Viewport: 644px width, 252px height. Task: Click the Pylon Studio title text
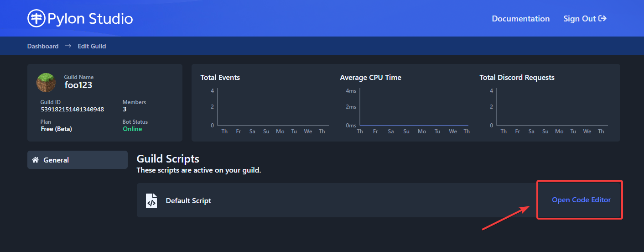tap(90, 19)
